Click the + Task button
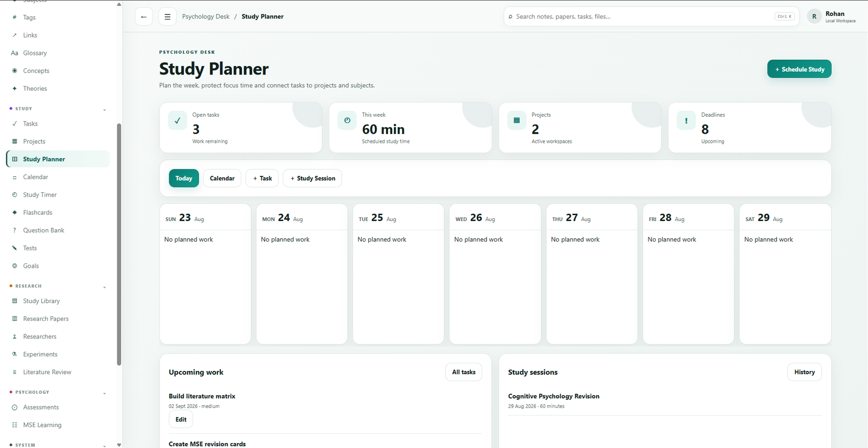The height and width of the screenshot is (448, 868). click(x=263, y=179)
